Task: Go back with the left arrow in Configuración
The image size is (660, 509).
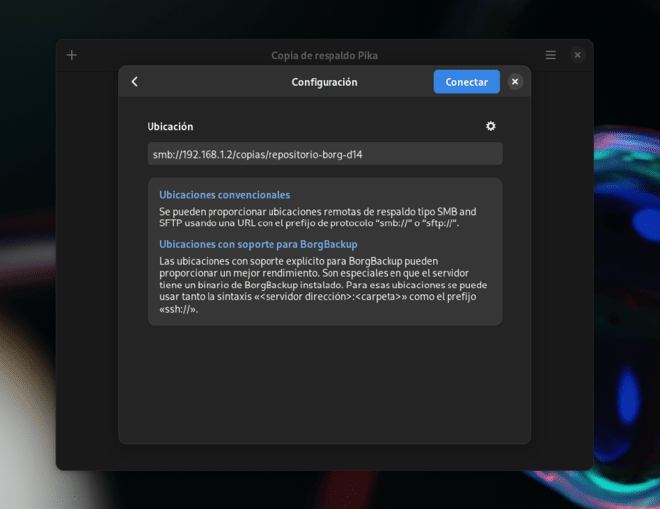Action: [x=135, y=82]
